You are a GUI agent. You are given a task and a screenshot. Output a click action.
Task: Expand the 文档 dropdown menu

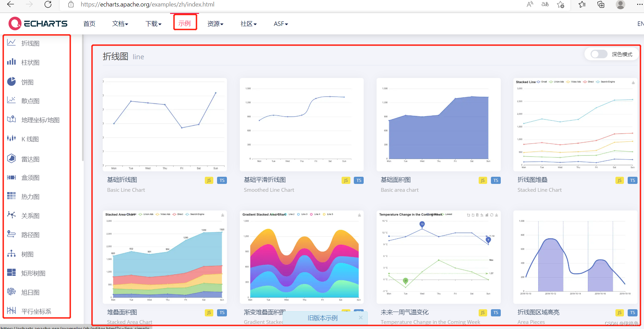tap(120, 23)
